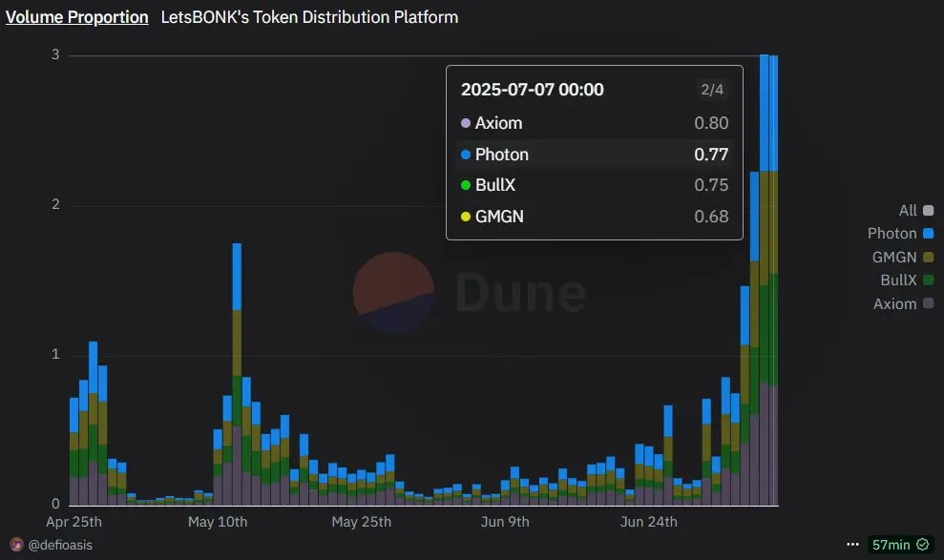Click the Photon value 0.77 in tooltip

pyautogui.click(x=711, y=155)
